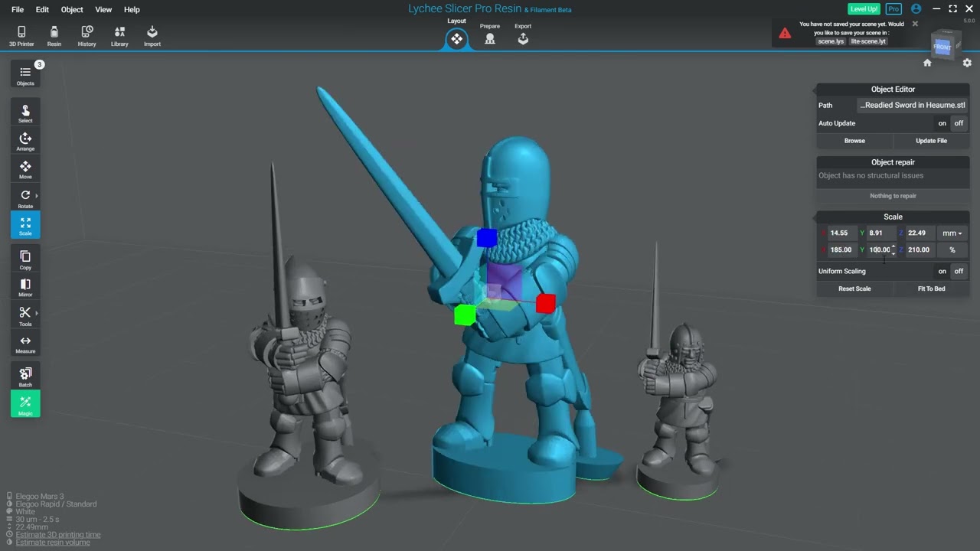The height and width of the screenshot is (551, 980).
Task: Turn Uniform Scaling on
Action: click(x=942, y=271)
